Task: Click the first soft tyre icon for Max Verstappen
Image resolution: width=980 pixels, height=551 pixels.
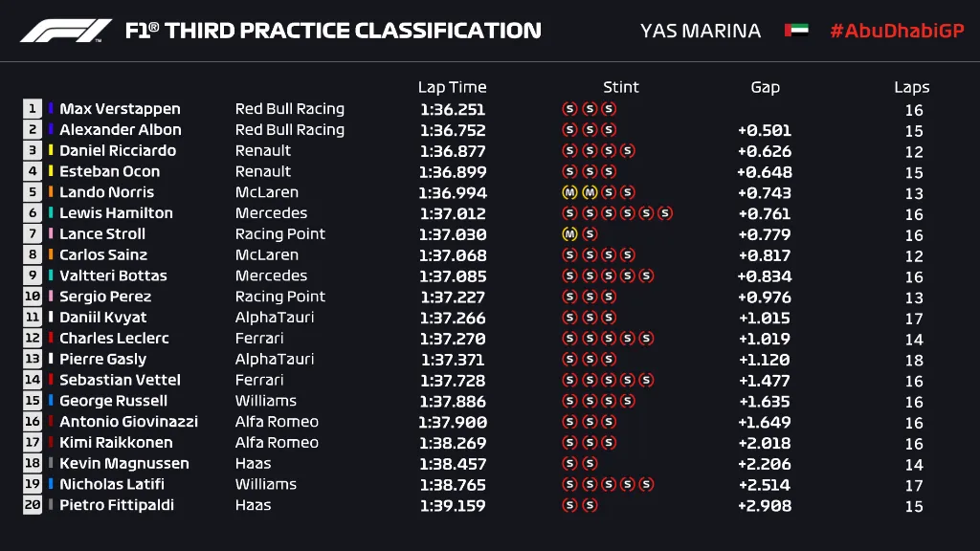Action: pos(569,109)
